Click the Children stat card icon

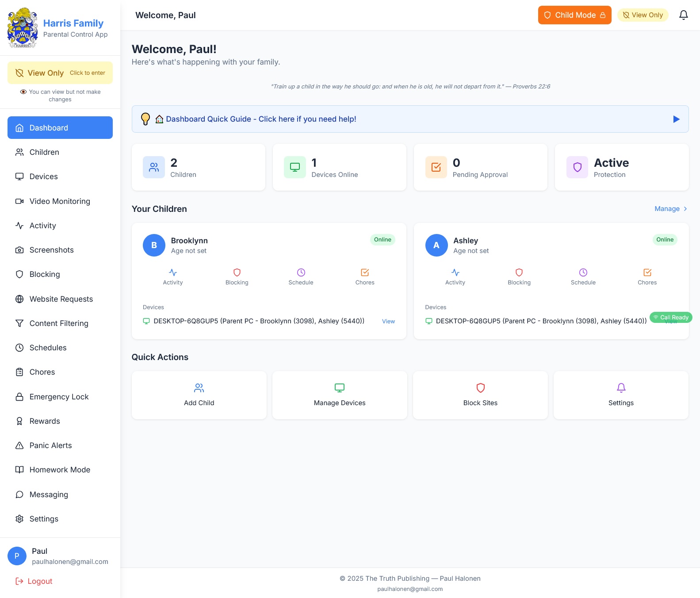click(154, 167)
